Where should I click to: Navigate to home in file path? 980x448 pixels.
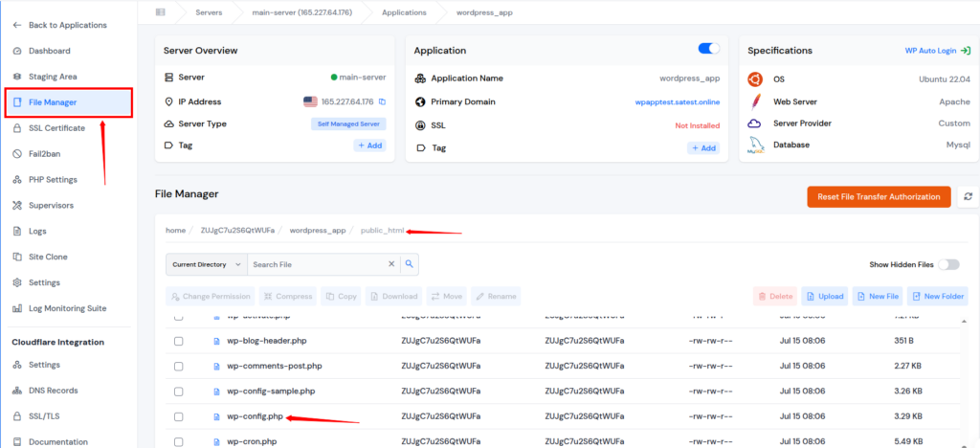176,231
